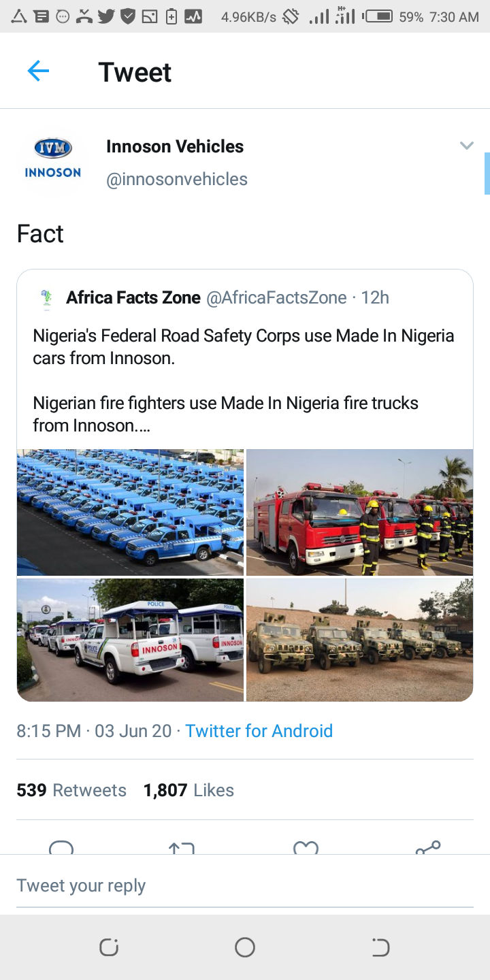
Task: View the 539 Retweets list
Action: pos(71,790)
